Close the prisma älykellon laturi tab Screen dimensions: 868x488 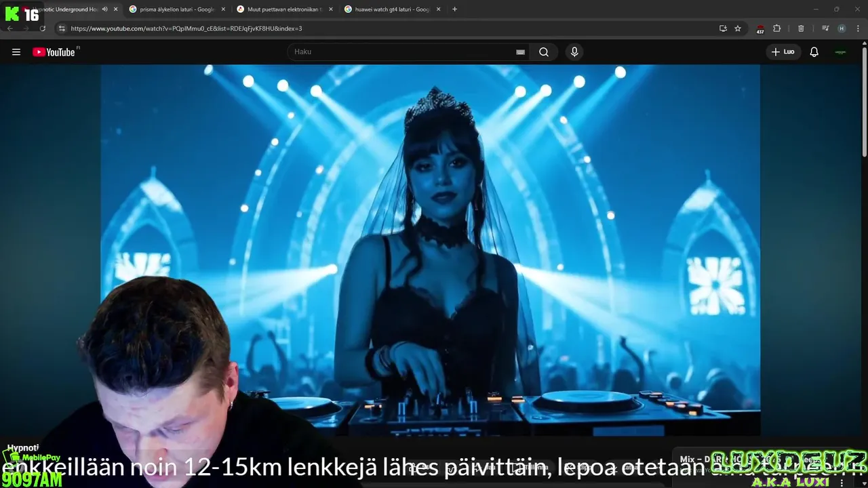(x=223, y=9)
